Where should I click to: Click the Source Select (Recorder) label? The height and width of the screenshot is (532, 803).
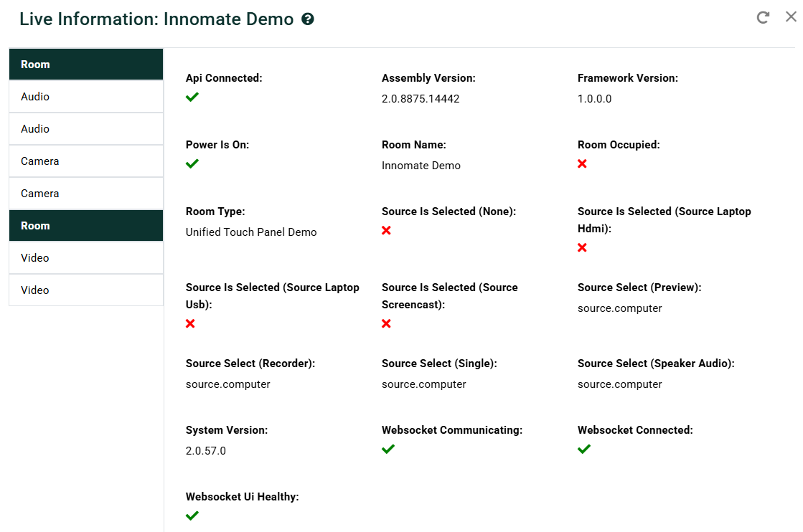point(250,364)
